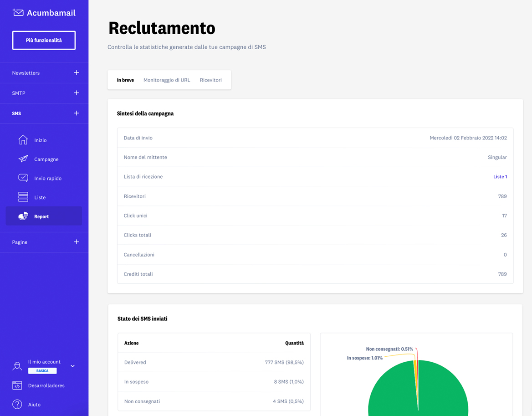Open Report via the pie chart icon
The height and width of the screenshot is (416, 532).
click(x=23, y=216)
